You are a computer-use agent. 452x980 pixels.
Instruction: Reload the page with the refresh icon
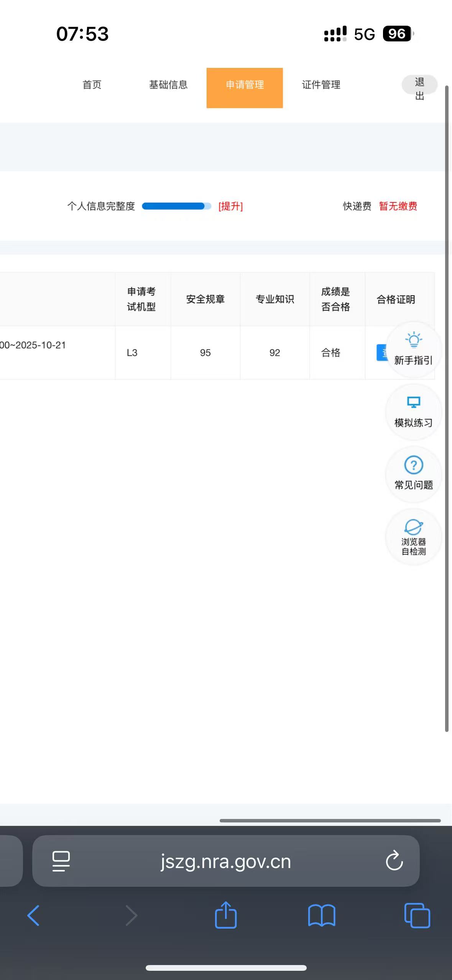click(x=394, y=861)
